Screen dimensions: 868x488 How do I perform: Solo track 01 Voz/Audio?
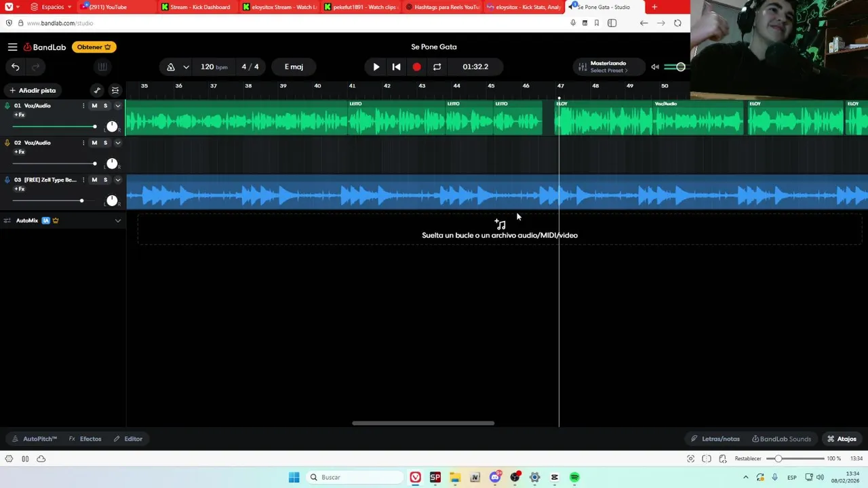click(105, 105)
